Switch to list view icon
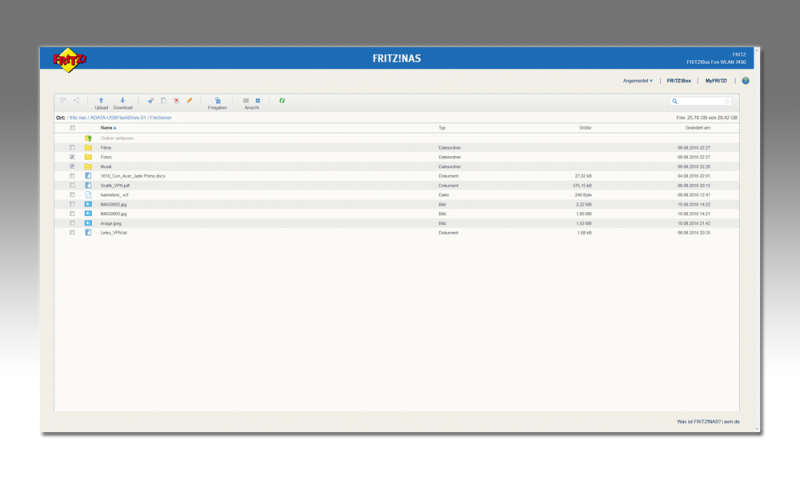This screenshot has width=800, height=480. 246,100
